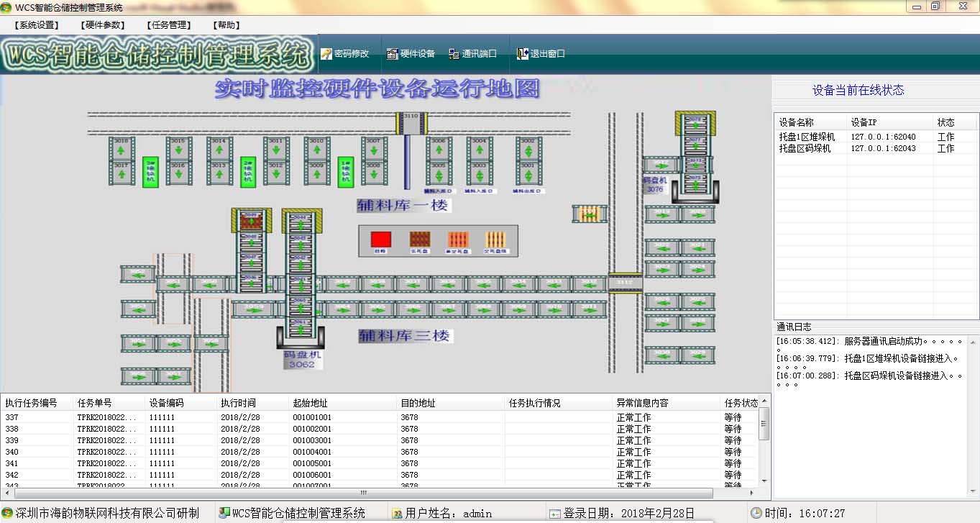
Task: Click the task table horizontal scrollbar
Action: tap(363, 493)
